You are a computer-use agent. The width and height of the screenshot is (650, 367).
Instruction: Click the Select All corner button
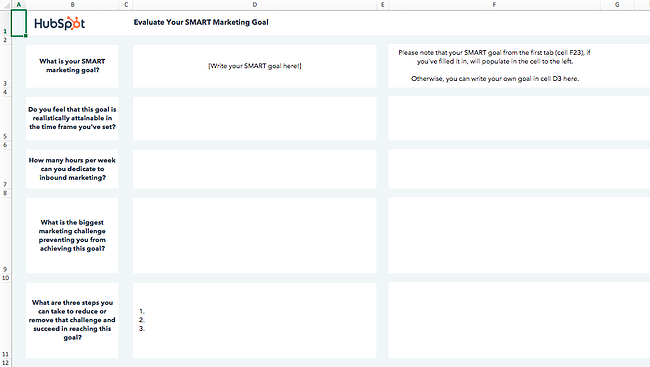tap(5, 5)
